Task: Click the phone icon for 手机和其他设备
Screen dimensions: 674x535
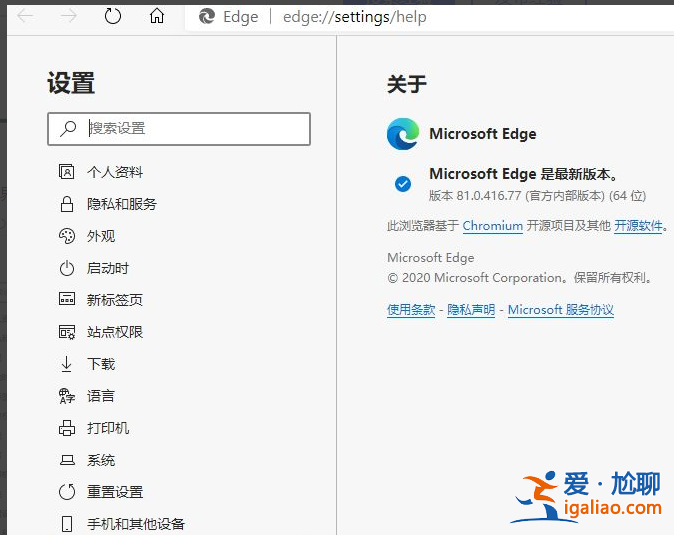Action: coord(67,524)
